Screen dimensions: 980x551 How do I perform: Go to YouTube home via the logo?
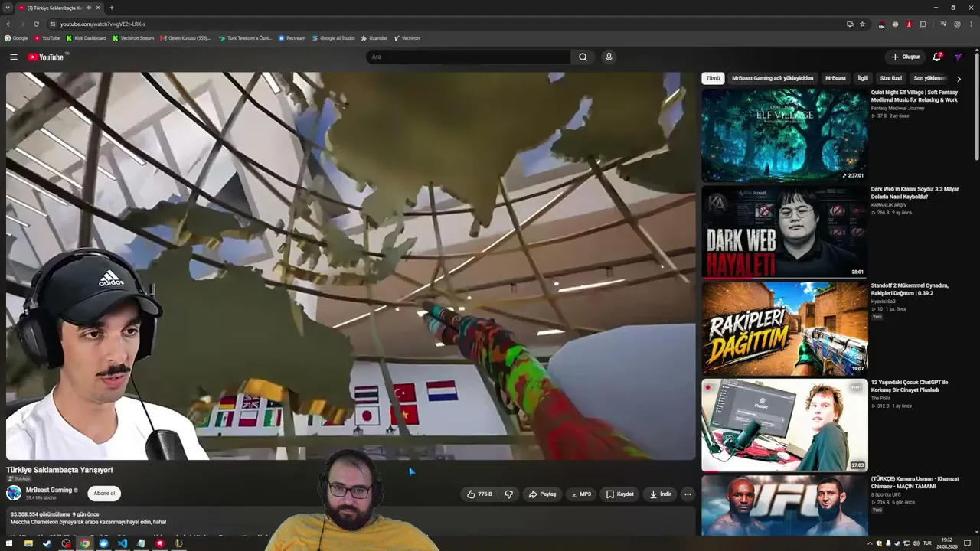coord(47,57)
